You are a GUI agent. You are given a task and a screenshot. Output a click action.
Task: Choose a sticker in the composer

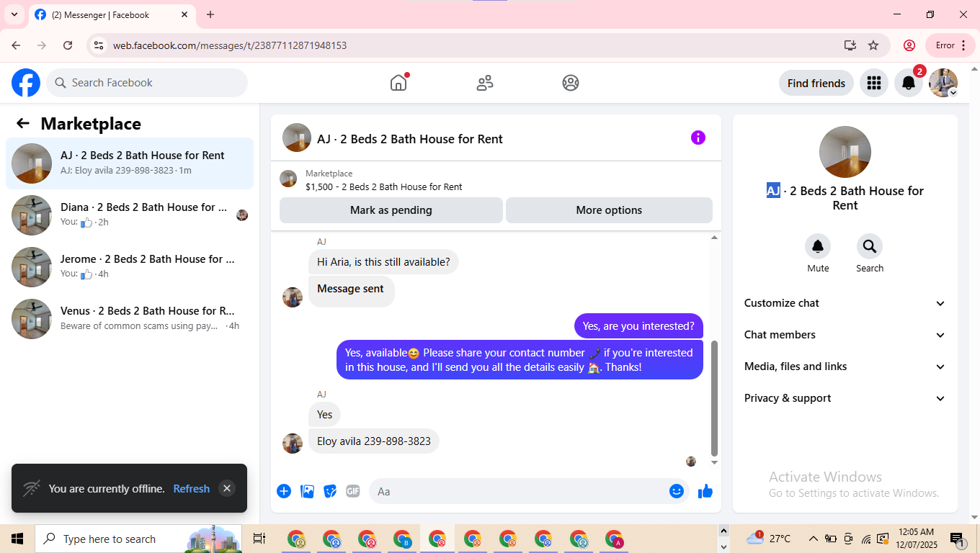(x=330, y=491)
